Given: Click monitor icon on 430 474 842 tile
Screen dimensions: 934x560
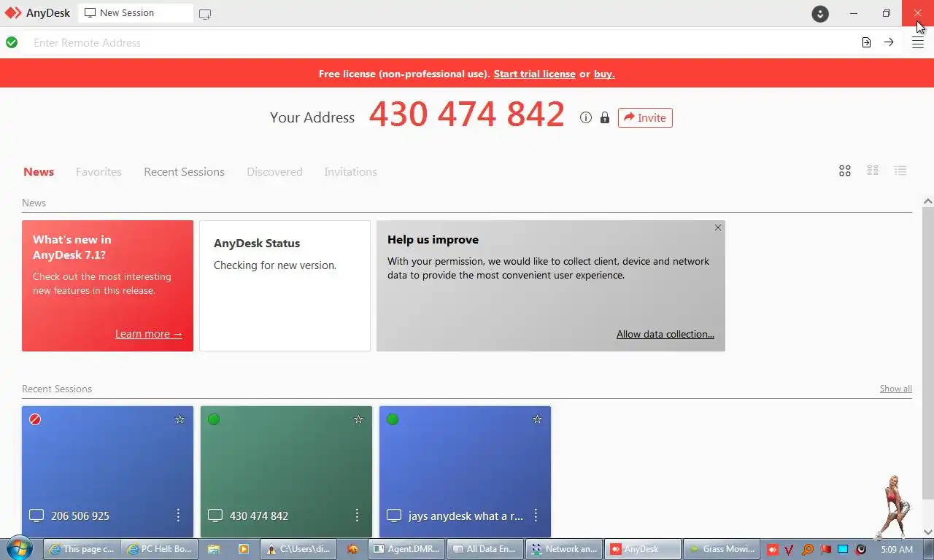Looking at the screenshot, I should pyautogui.click(x=215, y=516).
